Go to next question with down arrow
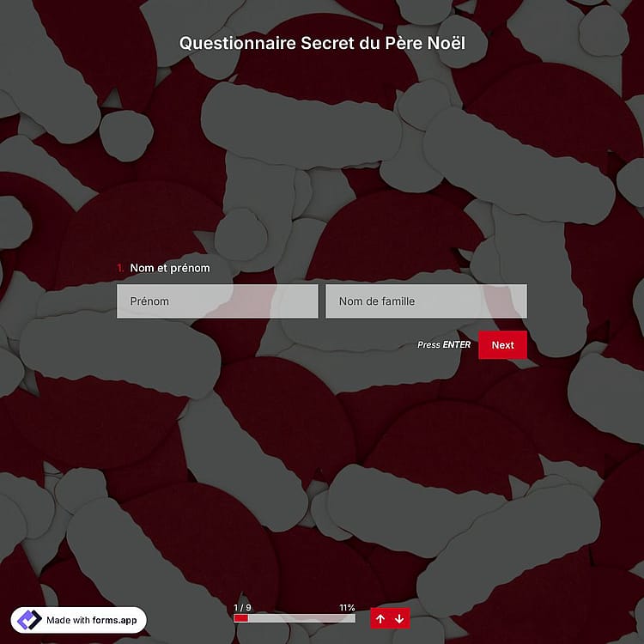Viewport: 644px width, 644px height. (x=399, y=618)
